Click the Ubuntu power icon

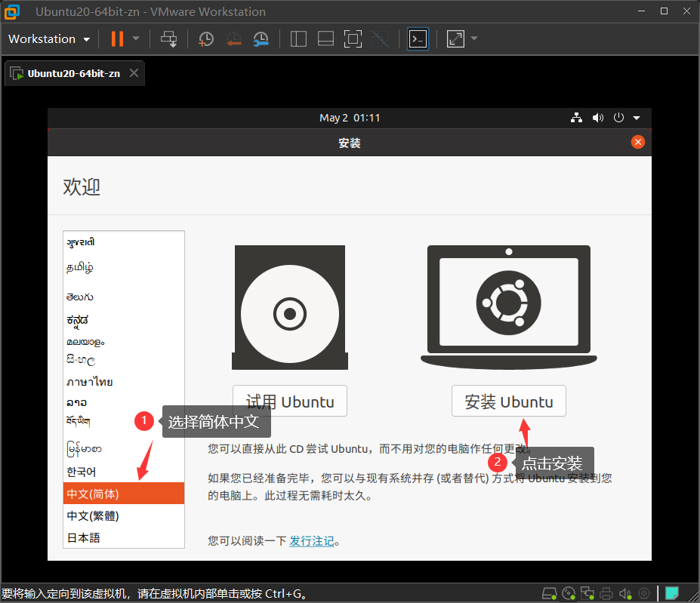coord(618,118)
